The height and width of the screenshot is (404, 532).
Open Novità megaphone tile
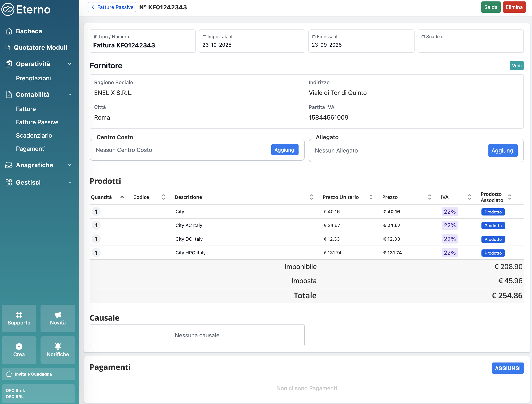coord(58,318)
